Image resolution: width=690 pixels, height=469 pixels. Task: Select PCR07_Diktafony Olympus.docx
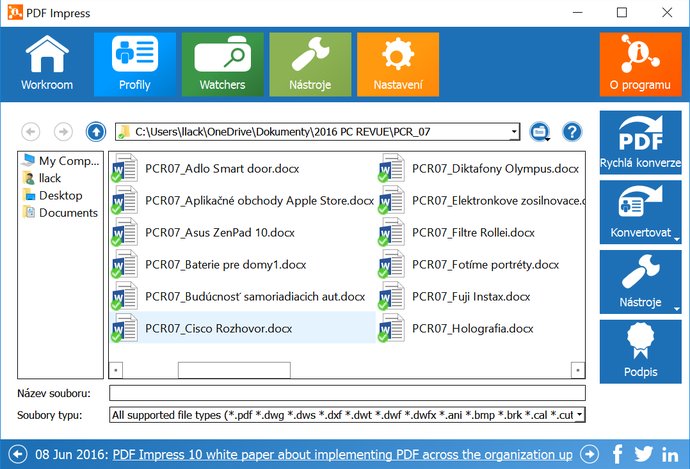click(x=479, y=169)
